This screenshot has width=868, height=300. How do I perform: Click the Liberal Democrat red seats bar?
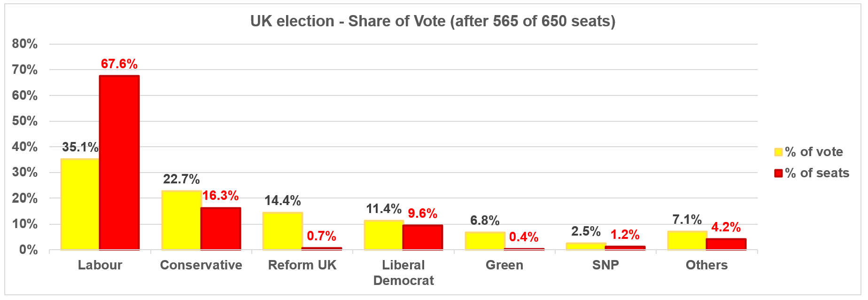click(423, 237)
